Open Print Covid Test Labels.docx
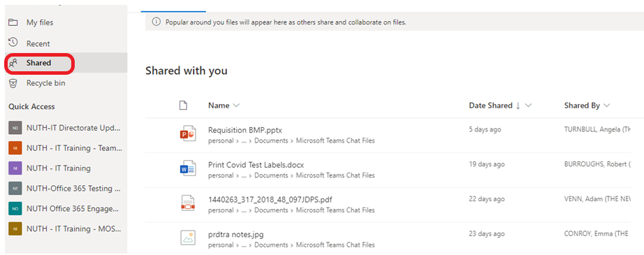 pos(256,165)
